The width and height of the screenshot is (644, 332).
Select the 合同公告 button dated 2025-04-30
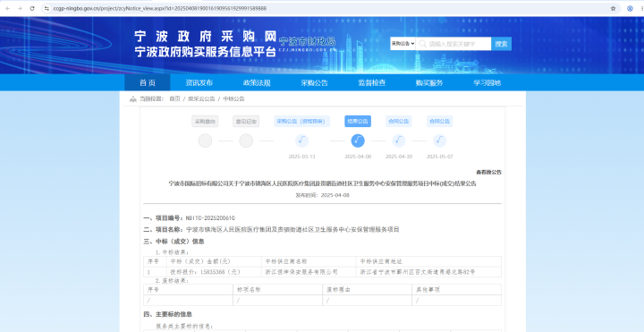point(398,121)
